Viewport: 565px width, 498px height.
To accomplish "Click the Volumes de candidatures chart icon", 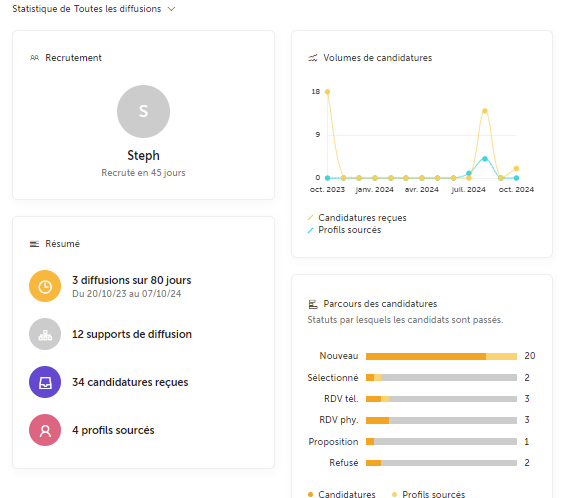I will tap(313, 58).
